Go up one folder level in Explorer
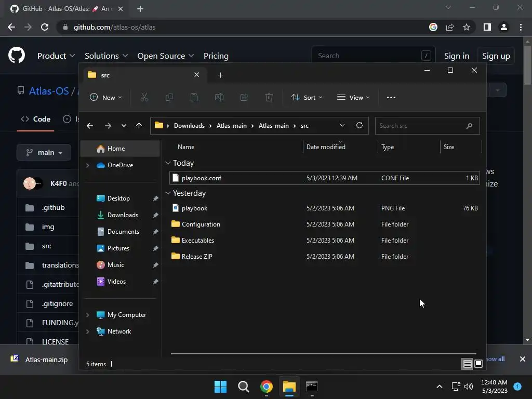Viewport: 532px width, 399px height. click(139, 126)
